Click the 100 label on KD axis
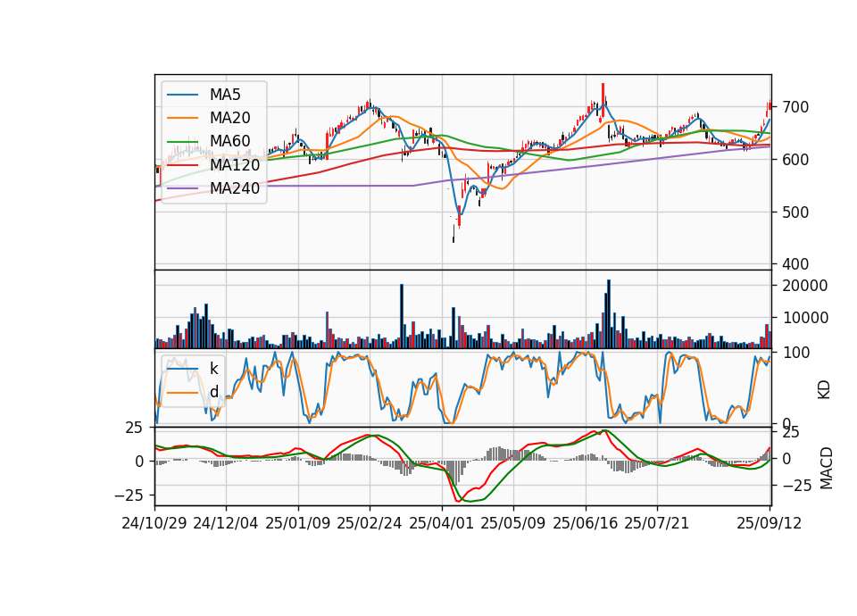This screenshot has width=857, height=616. tap(796, 353)
